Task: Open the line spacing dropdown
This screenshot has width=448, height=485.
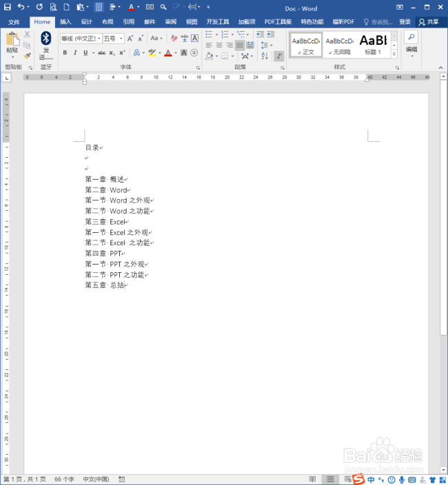Action: (267, 45)
